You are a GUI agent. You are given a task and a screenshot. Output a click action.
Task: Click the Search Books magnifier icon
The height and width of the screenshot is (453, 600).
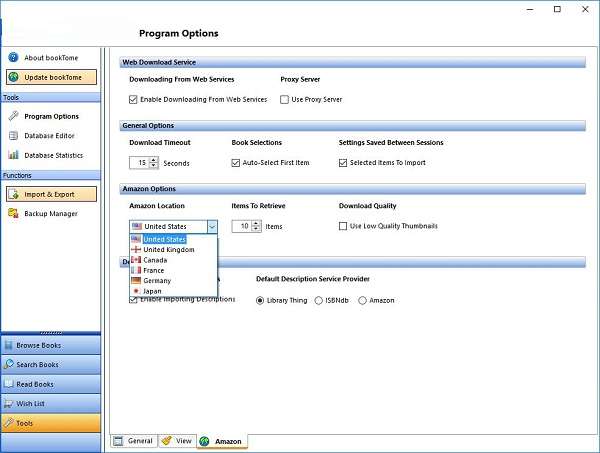[8, 364]
